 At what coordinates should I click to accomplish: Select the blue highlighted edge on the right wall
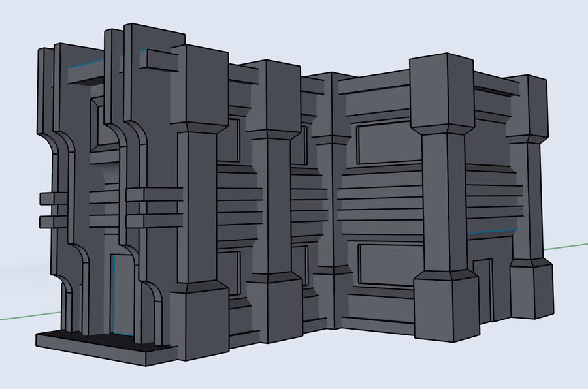pos(491,232)
